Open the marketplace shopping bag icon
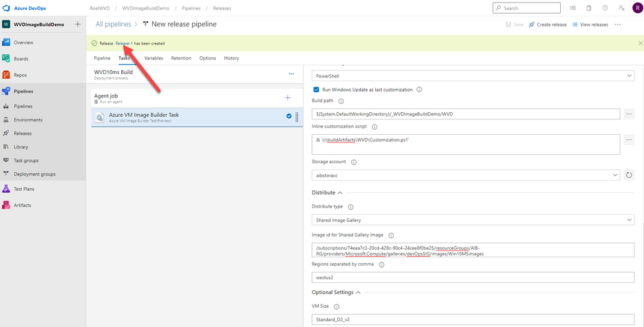Screen dimensions: 644x327 point(589,8)
